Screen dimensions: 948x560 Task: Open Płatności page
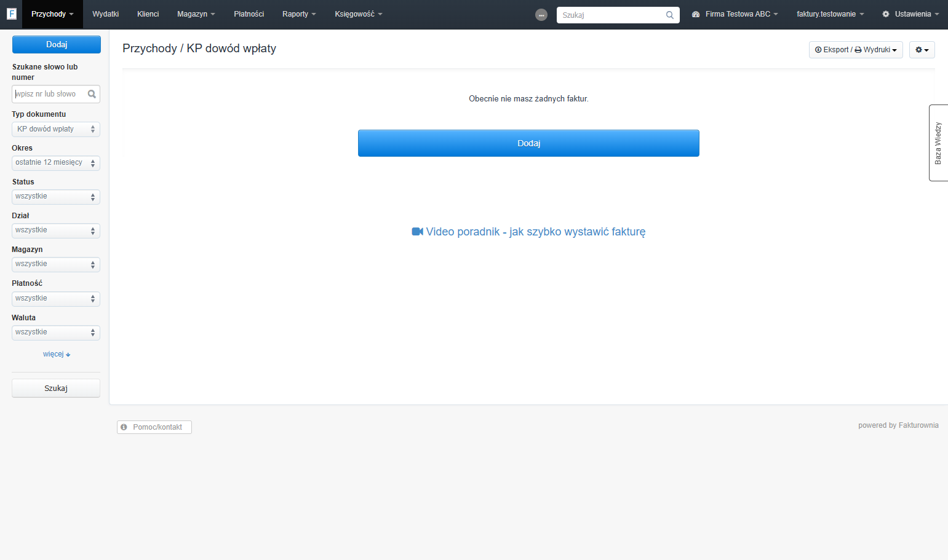249,14
